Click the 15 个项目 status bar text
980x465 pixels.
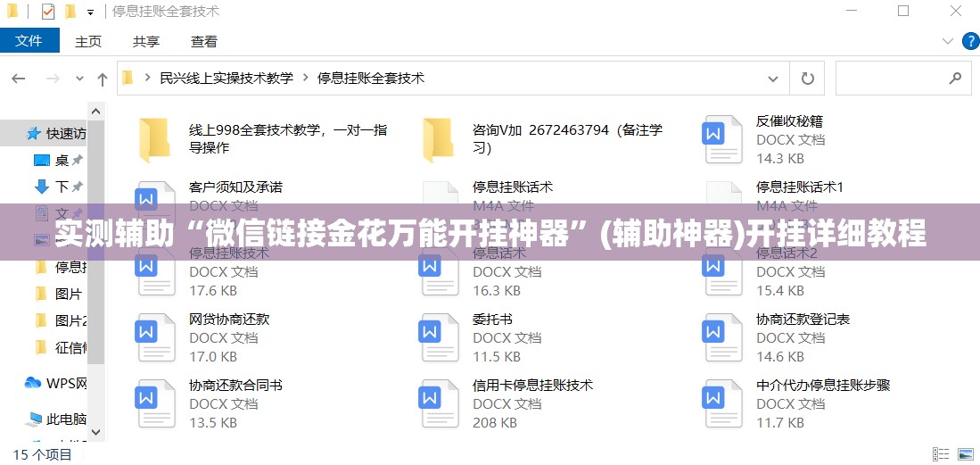43,454
